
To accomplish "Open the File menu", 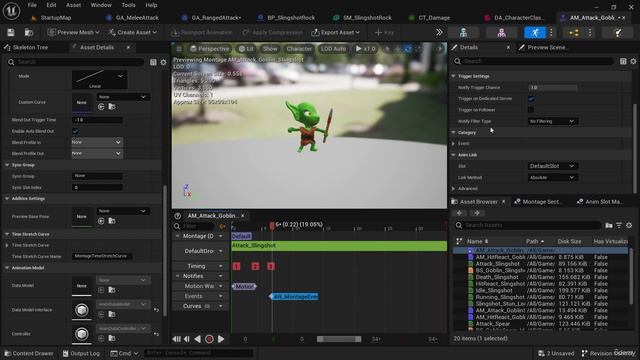I will (x=32, y=5).
